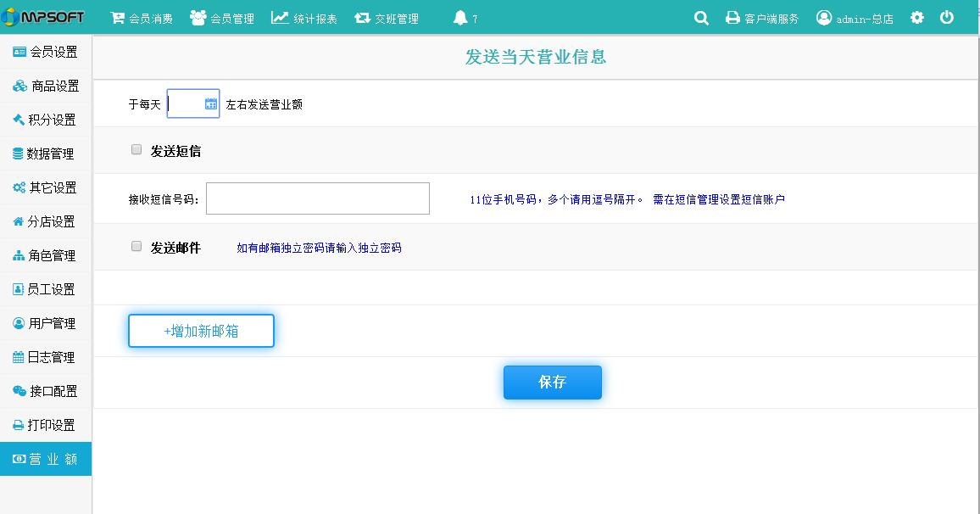The width and height of the screenshot is (980, 514).
Task: Focus the 接收短信号码 input field
Action: (x=318, y=198)
